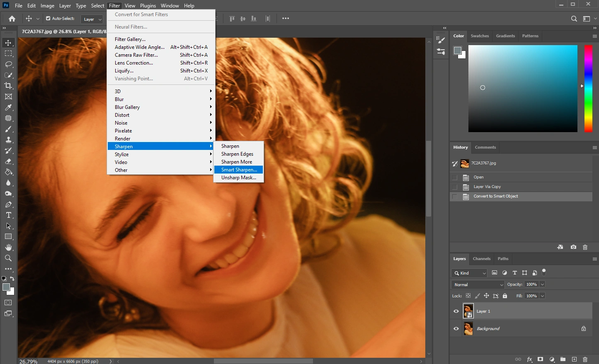Choose Filter Gallery menu item
Image resolution: width=599 pixels, height=364 pixels.
coord(161,39)
